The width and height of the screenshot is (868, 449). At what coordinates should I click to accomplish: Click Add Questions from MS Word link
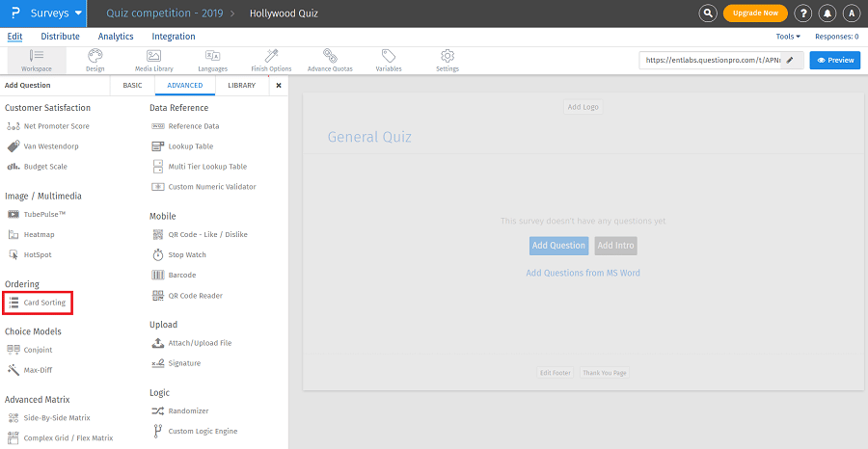pos(583,273)
